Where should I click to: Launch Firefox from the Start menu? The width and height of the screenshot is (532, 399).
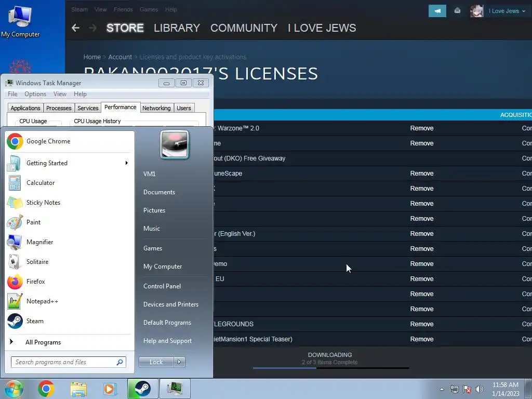69,281
